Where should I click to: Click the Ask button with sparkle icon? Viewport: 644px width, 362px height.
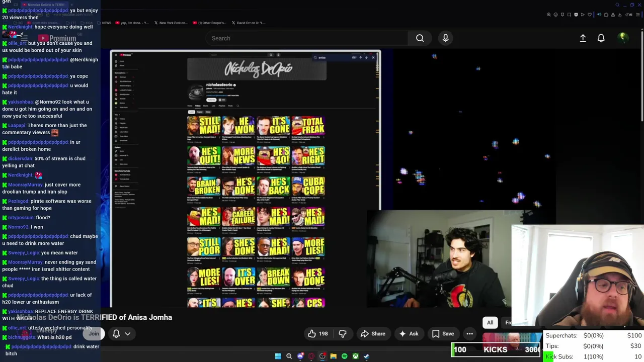pos(409,333)
